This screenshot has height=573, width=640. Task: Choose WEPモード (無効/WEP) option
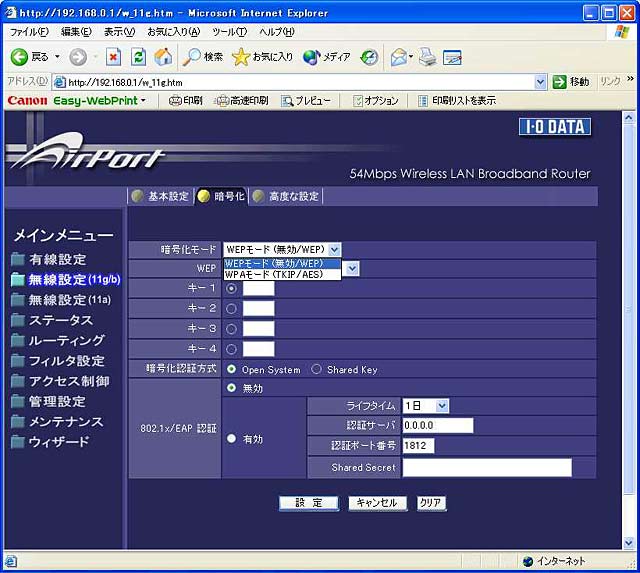pos(282,264)
